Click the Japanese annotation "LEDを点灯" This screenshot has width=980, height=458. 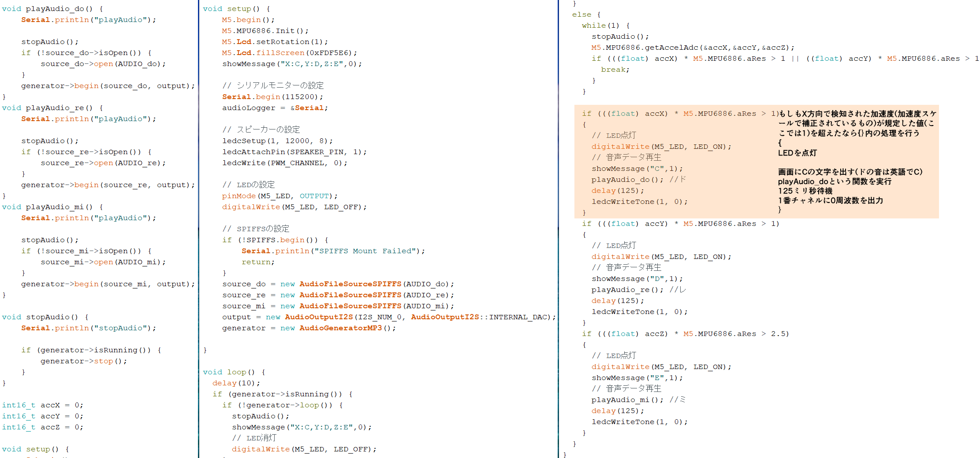[x=797, y=153]
